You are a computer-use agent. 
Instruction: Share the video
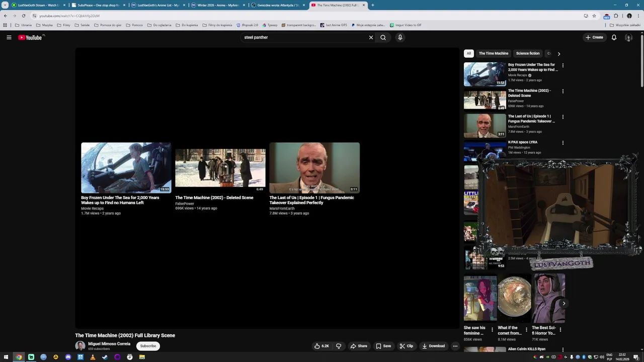[x=359, y=346]
